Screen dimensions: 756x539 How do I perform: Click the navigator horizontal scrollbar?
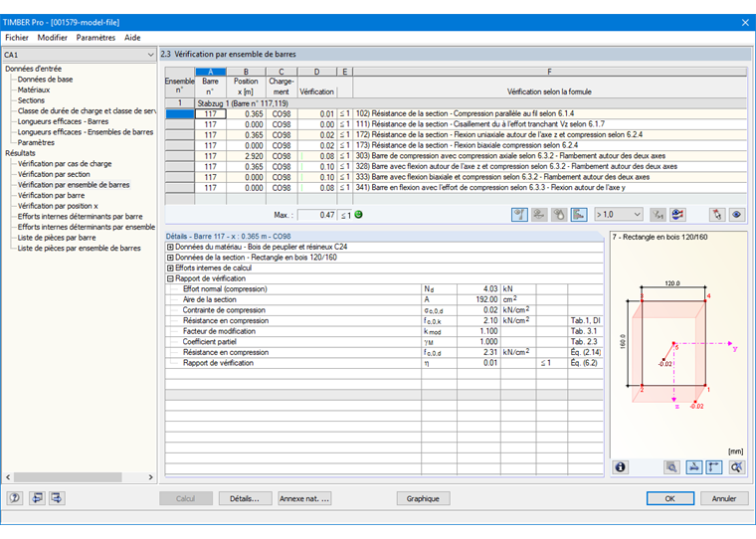[68, 477]
